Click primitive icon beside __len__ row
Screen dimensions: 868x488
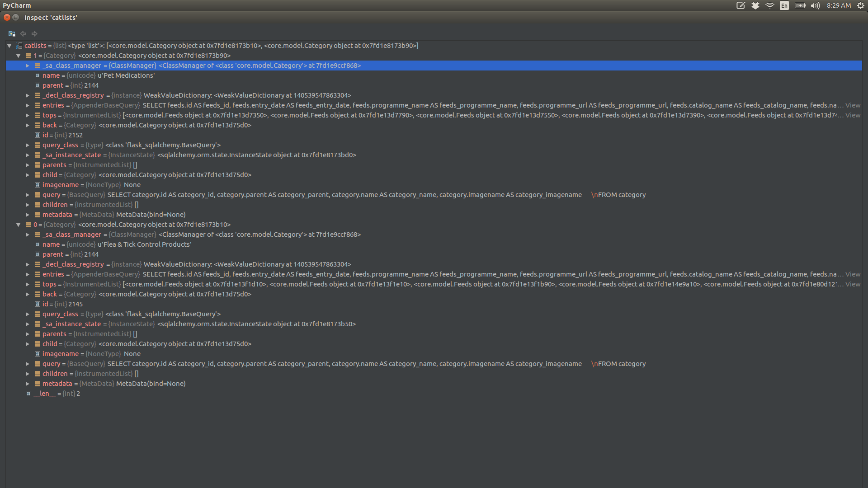28,394
